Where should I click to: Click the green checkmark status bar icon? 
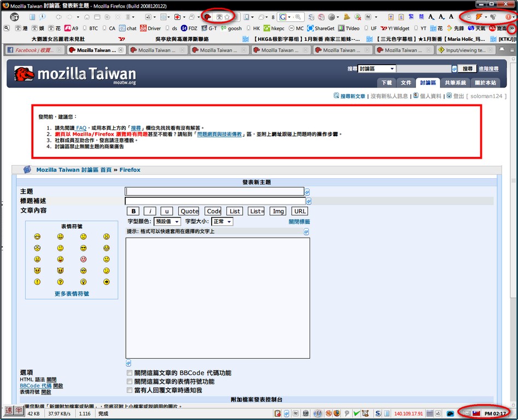point(357,413)
